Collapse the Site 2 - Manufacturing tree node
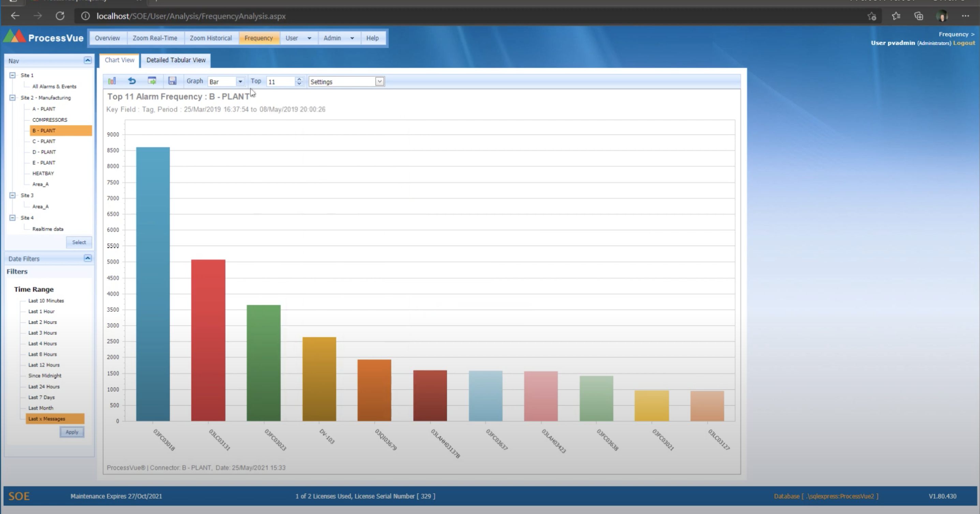 coord(12,98)
